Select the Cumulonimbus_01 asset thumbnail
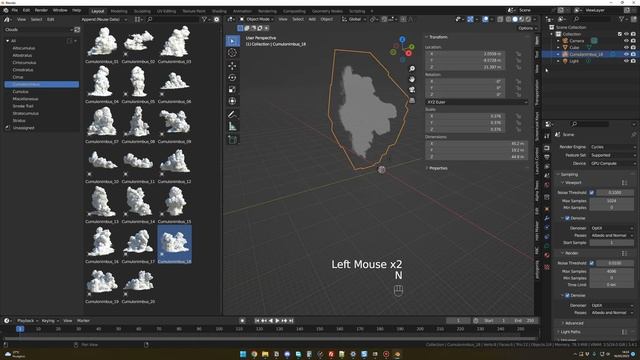640x360 pixels. pyautogui.click(x=102, y=44)
